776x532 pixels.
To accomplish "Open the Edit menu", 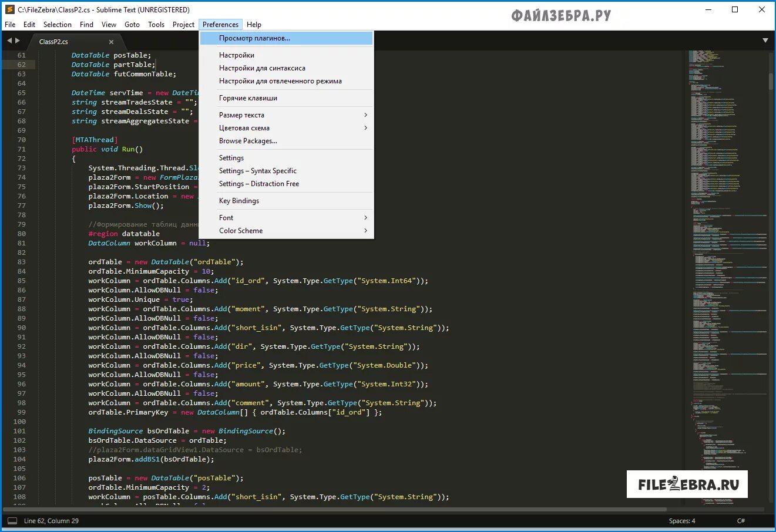I will click(29, 25).
